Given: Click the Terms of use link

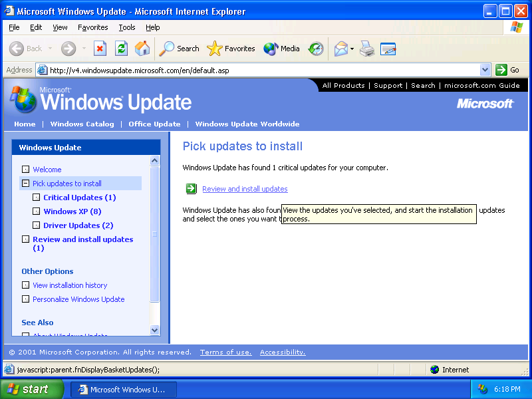Looking at the screenshot, I should 225,352.
